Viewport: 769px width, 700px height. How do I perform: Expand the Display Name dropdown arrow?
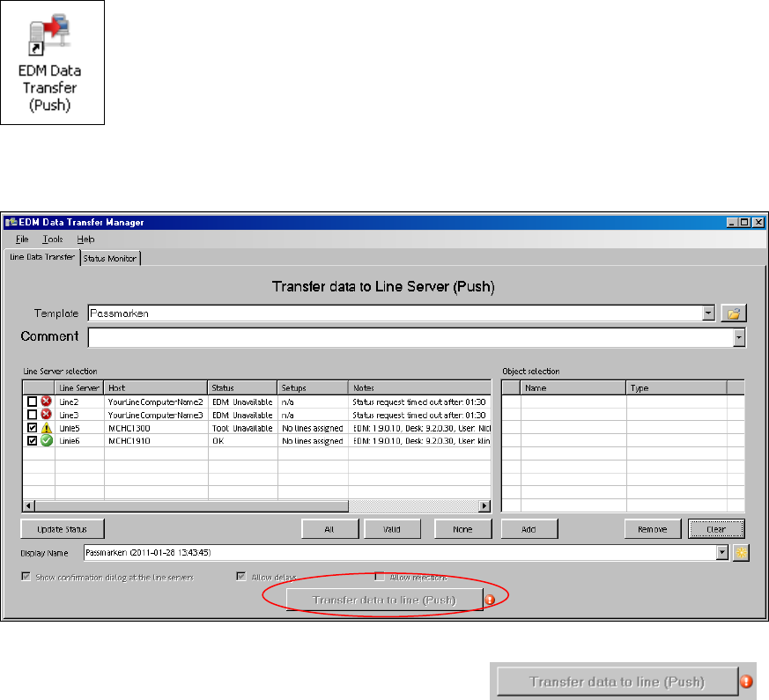tap(722, 552)
